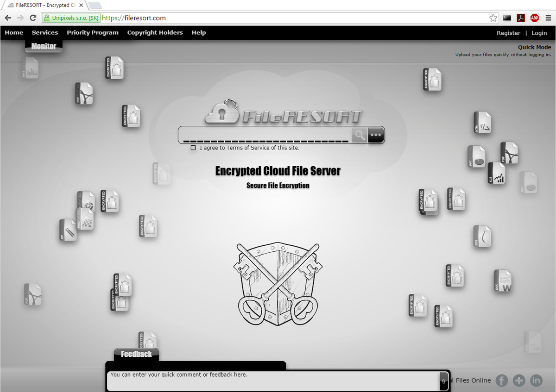Check the agree to Terms of Service box
Image resolution: width=556 pixels, height=392 pixels.
193,148
